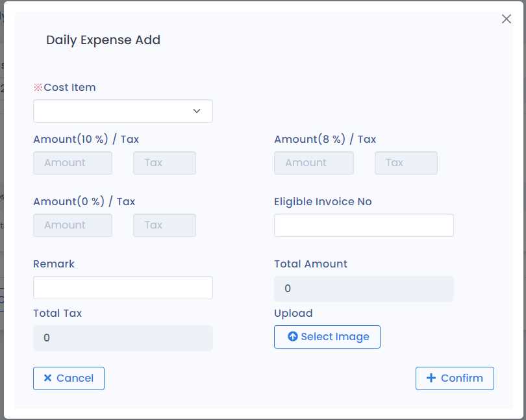Click the X icon on Cancel

[47, 378]
